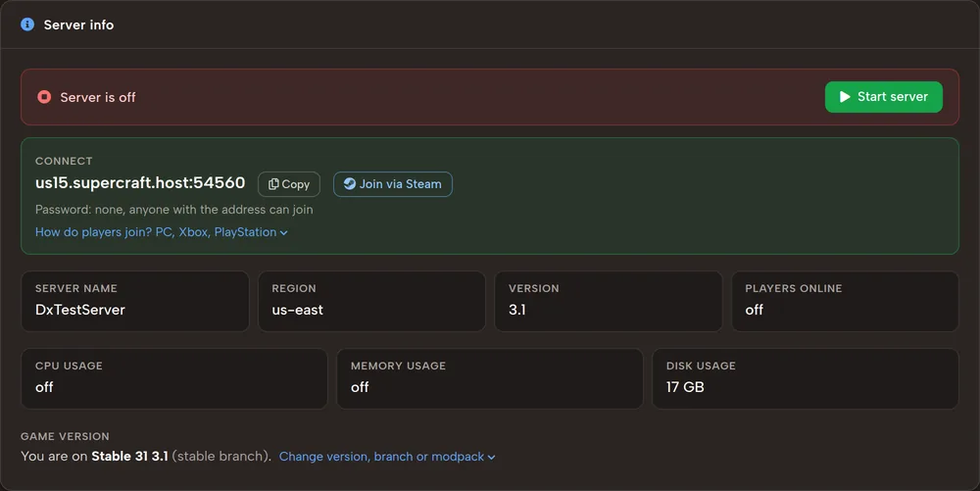Copy the server address

(289, 184)
